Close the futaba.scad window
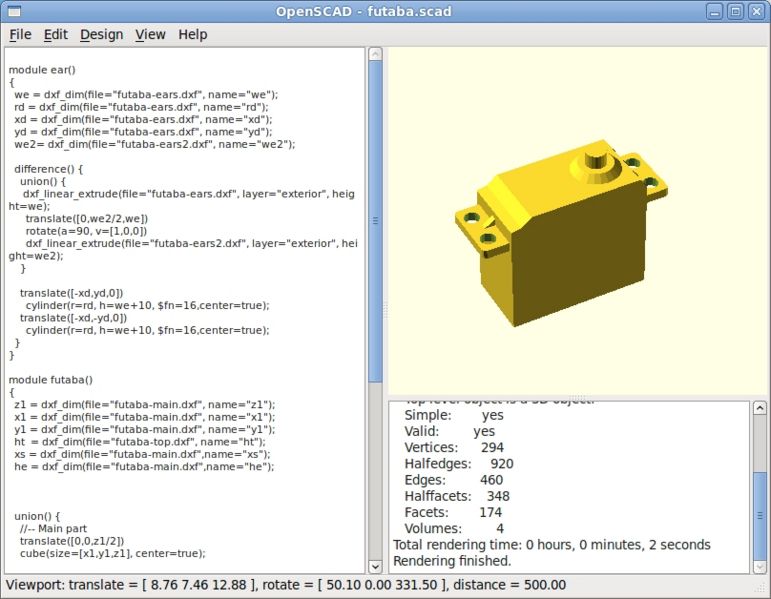Image resolution: width=771 pixels, height=599 pixels. tap(756, 11)
